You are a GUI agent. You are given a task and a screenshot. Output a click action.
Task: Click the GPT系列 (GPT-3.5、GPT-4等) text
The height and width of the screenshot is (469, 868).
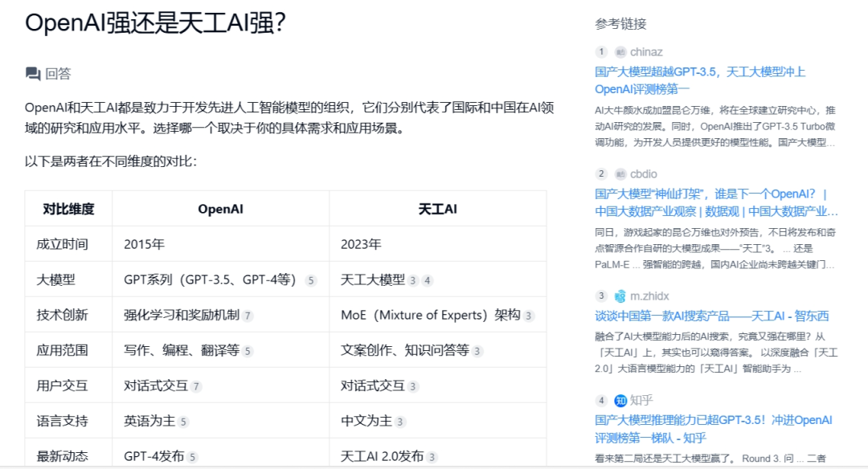point(212,279)
